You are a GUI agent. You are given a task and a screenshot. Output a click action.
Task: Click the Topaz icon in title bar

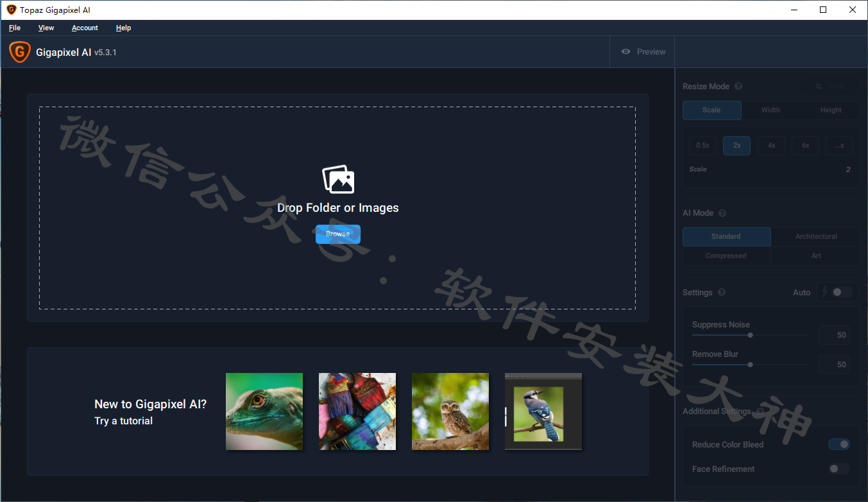coord(11,10)
